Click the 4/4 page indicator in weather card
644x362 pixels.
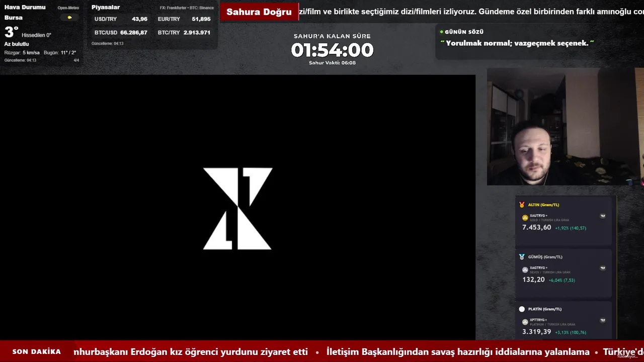76,60
